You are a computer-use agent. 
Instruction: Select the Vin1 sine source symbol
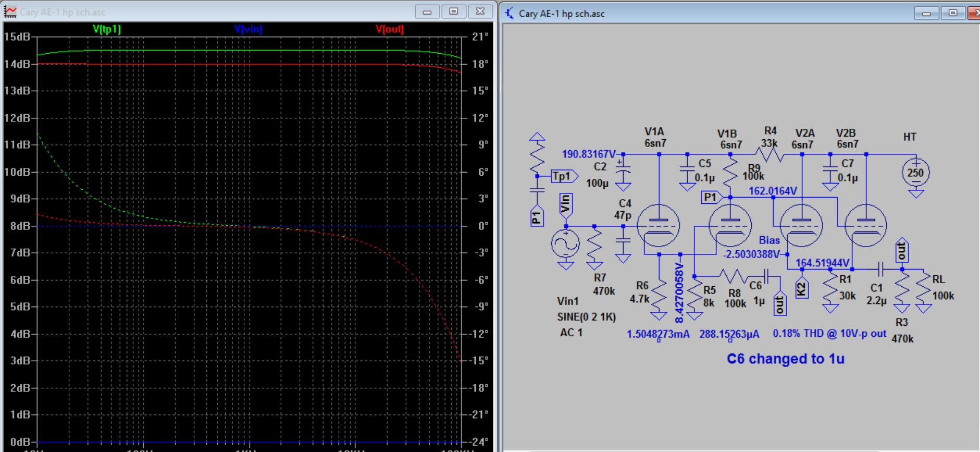(565, 243)
